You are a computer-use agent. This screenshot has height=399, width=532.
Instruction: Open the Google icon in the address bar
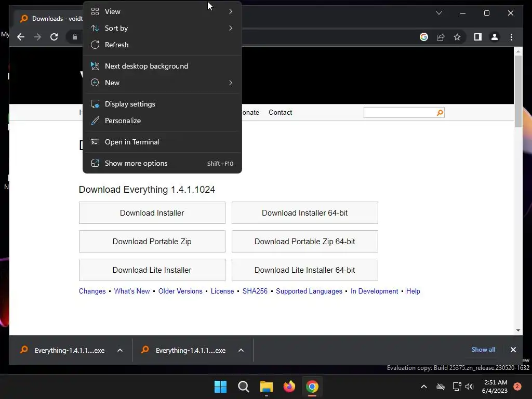click(424, 37)
